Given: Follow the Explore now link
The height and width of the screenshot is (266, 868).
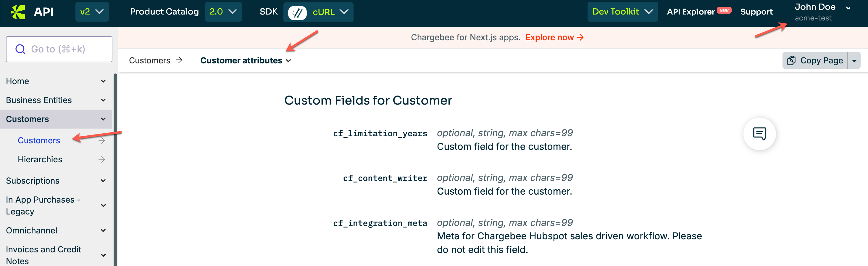Looking at the screenshot, I should (554, 37).
